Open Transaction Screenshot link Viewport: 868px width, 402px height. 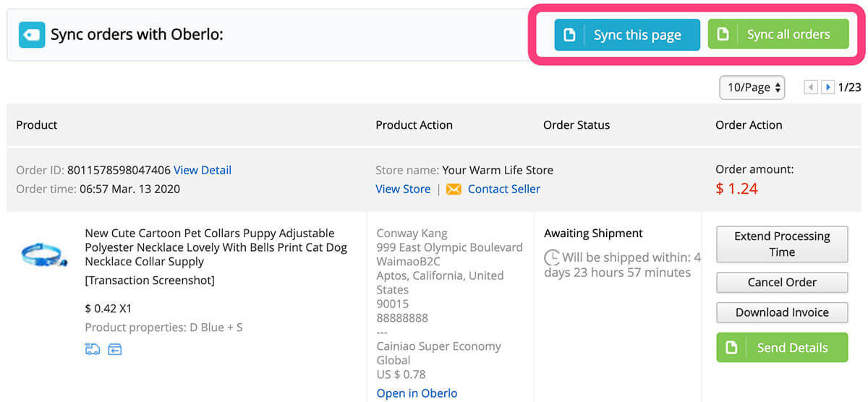[x=150, y=281]
